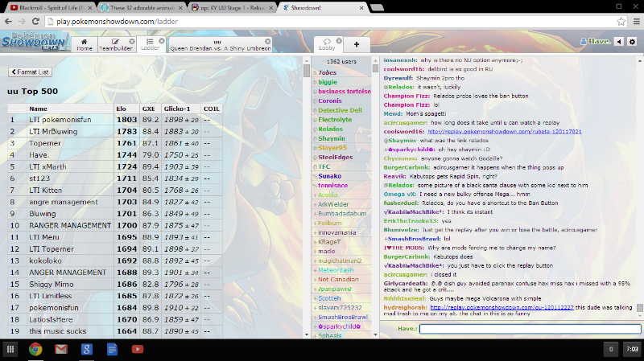The height and width of the screenshot is (361, 644).
Task: Toggle the sound mute icon
Action: (x=619, y=42)
